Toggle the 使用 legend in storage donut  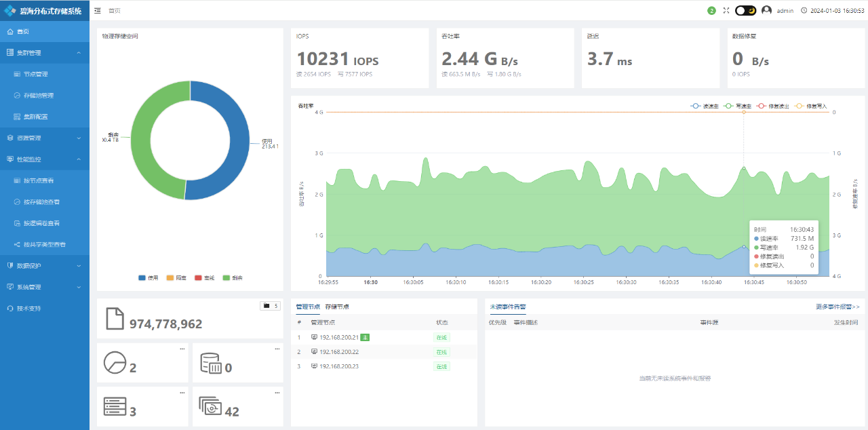click(x=148, y=278)
